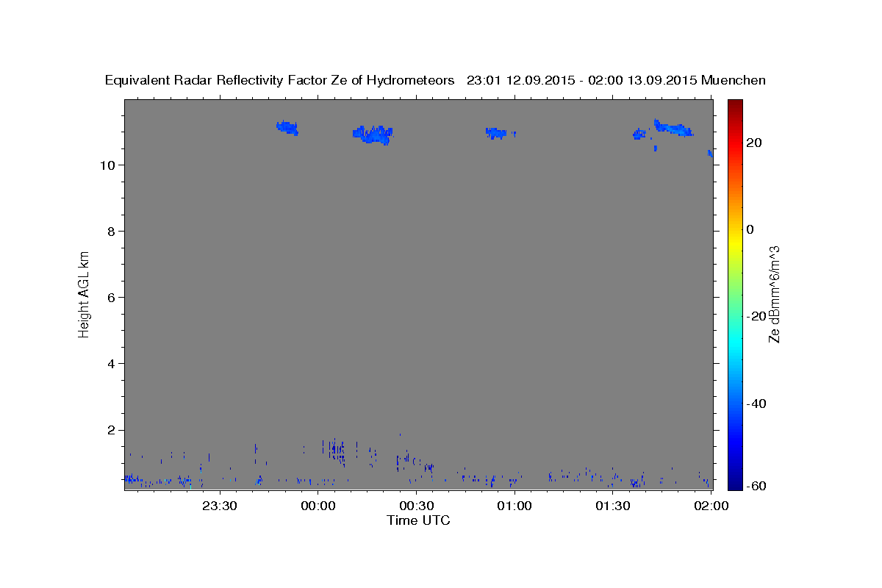The height and width of the screenshot is (588, 882).
Task: Click the 00:30 time tick label
Action: coord(416,506)
